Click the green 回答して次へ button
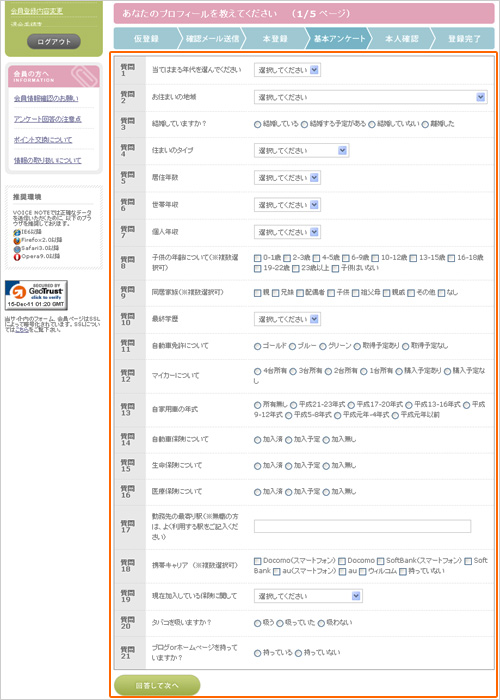 pyautogui.click(x=157, y=685)
